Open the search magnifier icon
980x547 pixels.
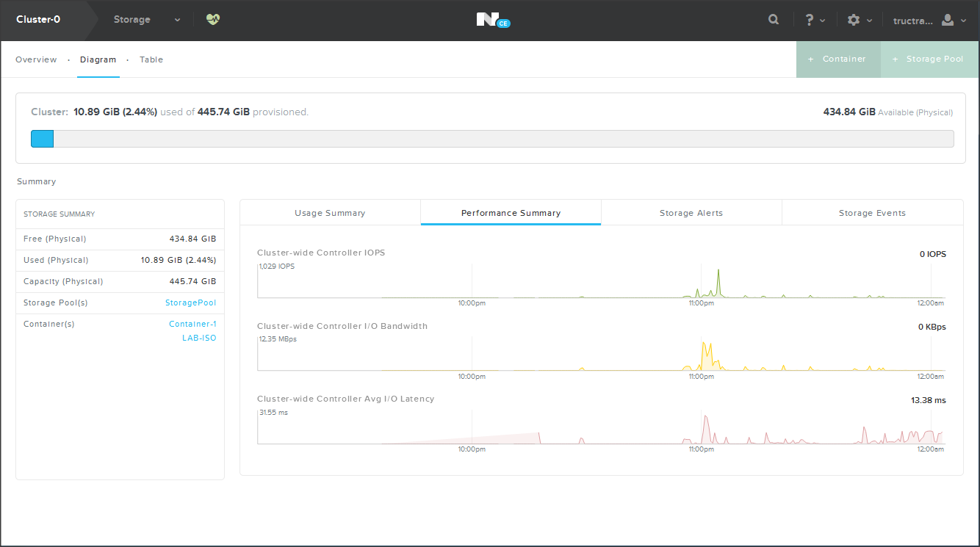(774, 20)
